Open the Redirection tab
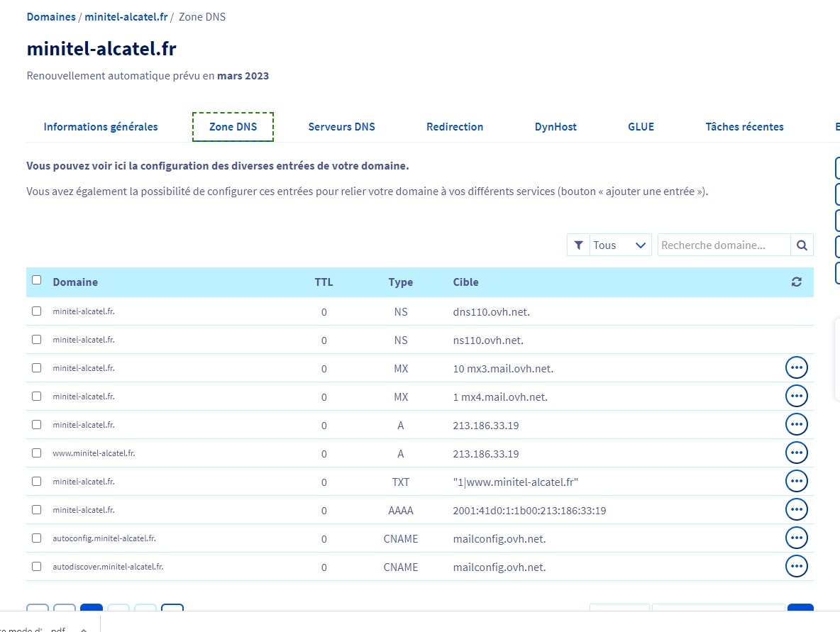This screenshot has height=632, width=840. pos(455,127)
